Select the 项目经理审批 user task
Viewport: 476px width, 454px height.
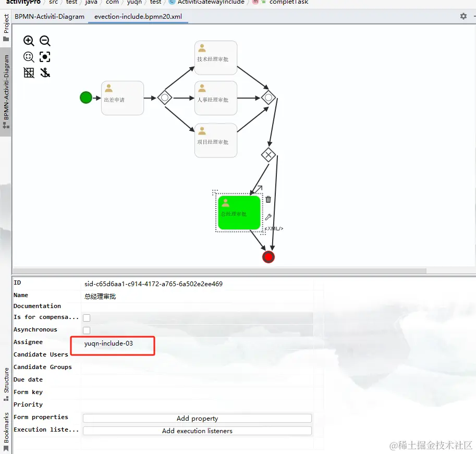pos(216,141)
